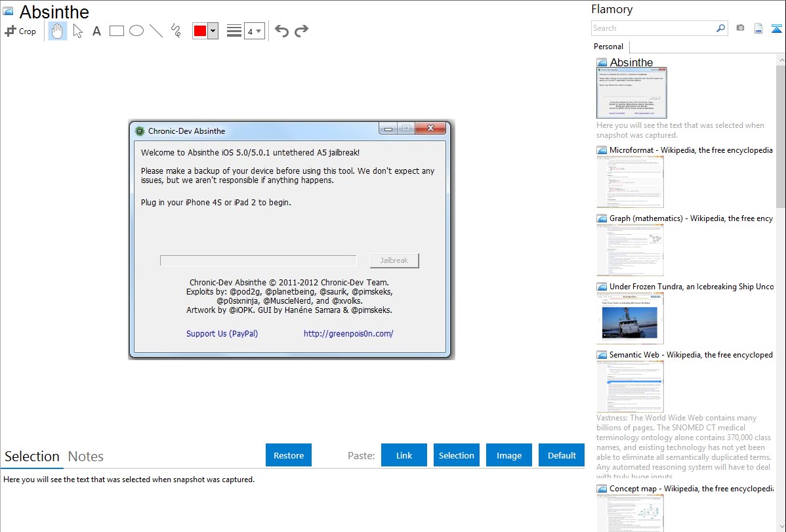Image resolution: width=786 pixels, height=532 pixels.
Task: Redo the last edit
Action: pyautogui.click(x=301, y=31)
